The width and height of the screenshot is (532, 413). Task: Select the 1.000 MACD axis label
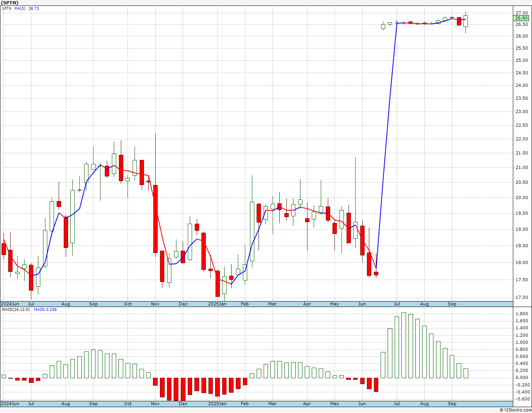pos(522,342)
